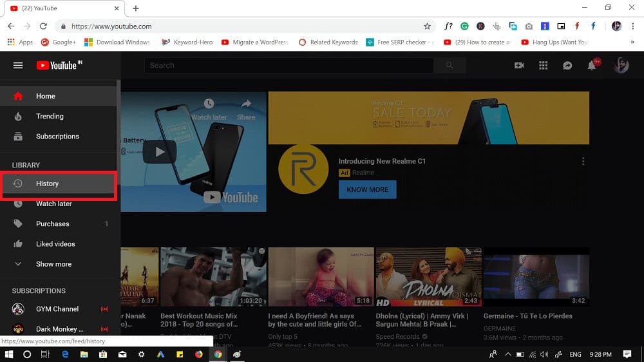Open volume control in system tray
Screen dimensions: 644x362
click(545, 354)
